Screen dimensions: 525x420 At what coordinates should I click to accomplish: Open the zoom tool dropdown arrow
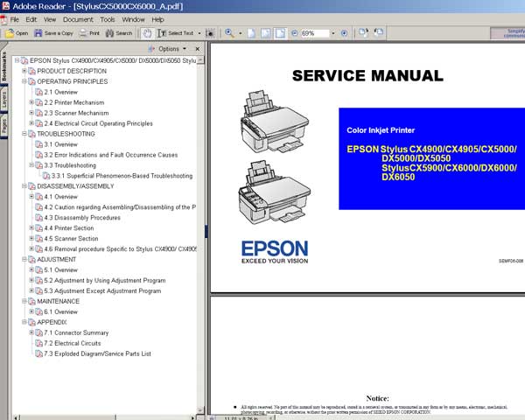(240, 33)
